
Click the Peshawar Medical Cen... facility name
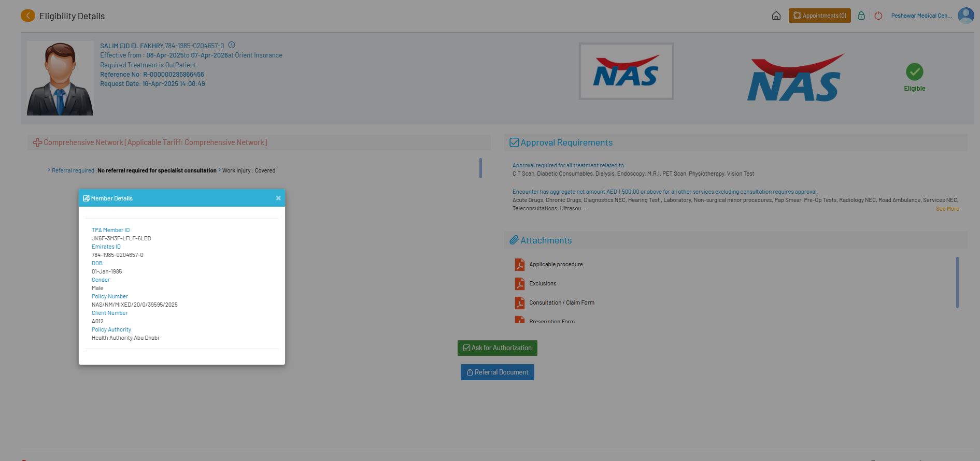click(x=921, y=16)
